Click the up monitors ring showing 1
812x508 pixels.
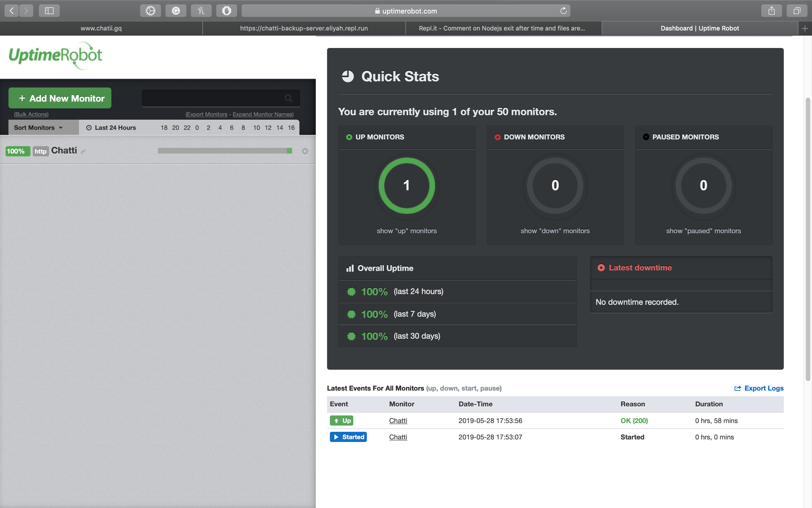(x=407, y=185)
